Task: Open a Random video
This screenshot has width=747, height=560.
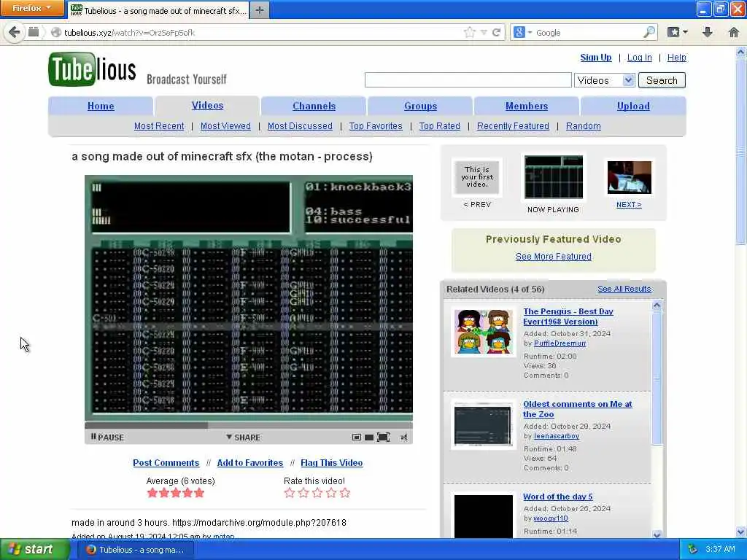Action: pyautogui.click(x=583, y=125)
